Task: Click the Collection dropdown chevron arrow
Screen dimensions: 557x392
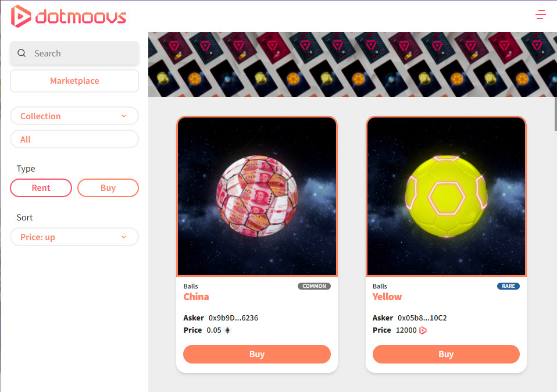Action: (124, 116)
